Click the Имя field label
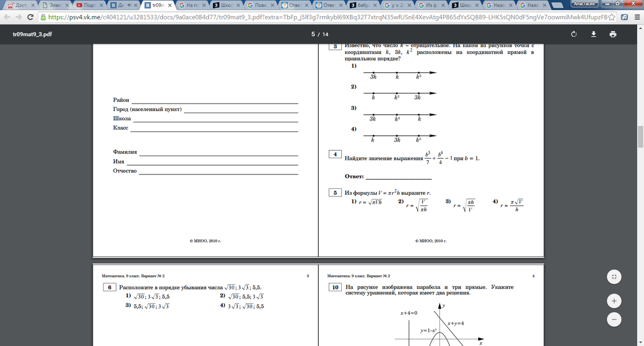This screenshot has height=346, width=644. pos(119,161)
